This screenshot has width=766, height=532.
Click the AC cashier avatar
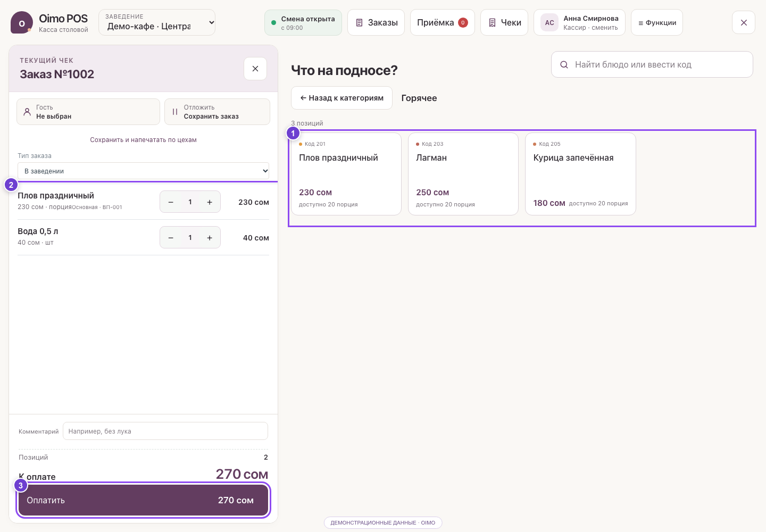click(x=549, y=22)
